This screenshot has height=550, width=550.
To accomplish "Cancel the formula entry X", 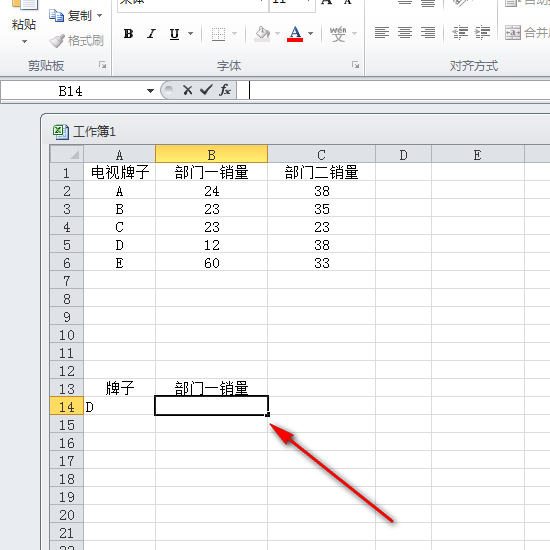I will pyautogui.click(x=188, y=90).
